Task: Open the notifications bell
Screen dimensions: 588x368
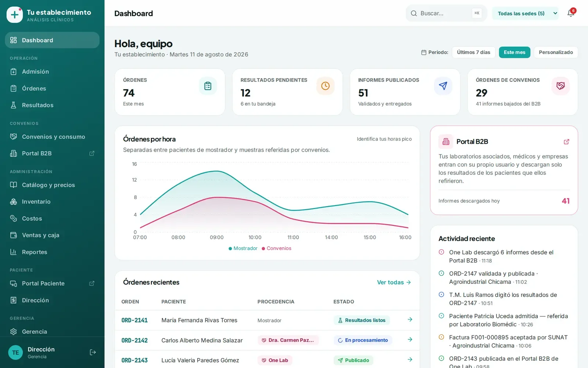Action: [570, 13]
